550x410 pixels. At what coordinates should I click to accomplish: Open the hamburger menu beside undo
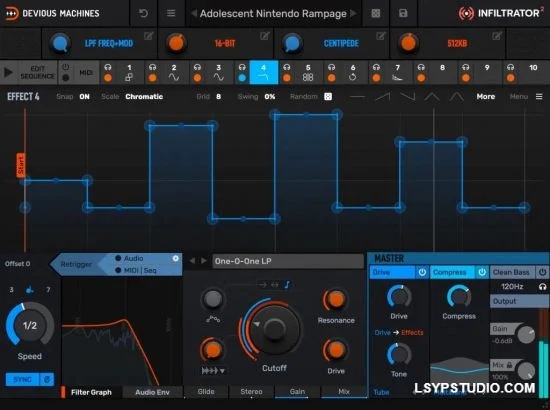pos(171,13)
